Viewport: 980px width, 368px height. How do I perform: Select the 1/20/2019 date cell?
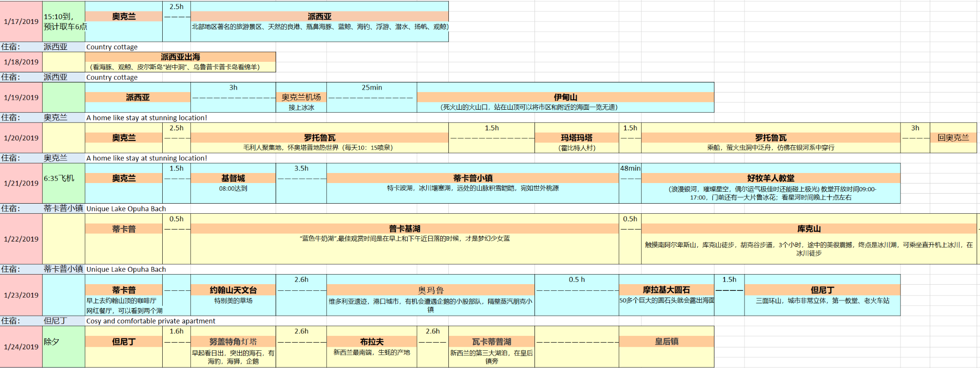click(21, 138)
